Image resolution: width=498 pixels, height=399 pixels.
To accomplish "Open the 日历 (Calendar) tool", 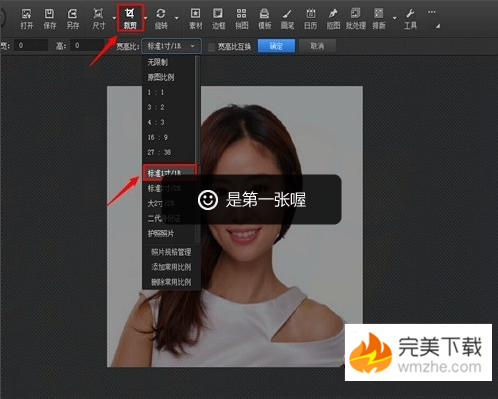I will point(310,19).
